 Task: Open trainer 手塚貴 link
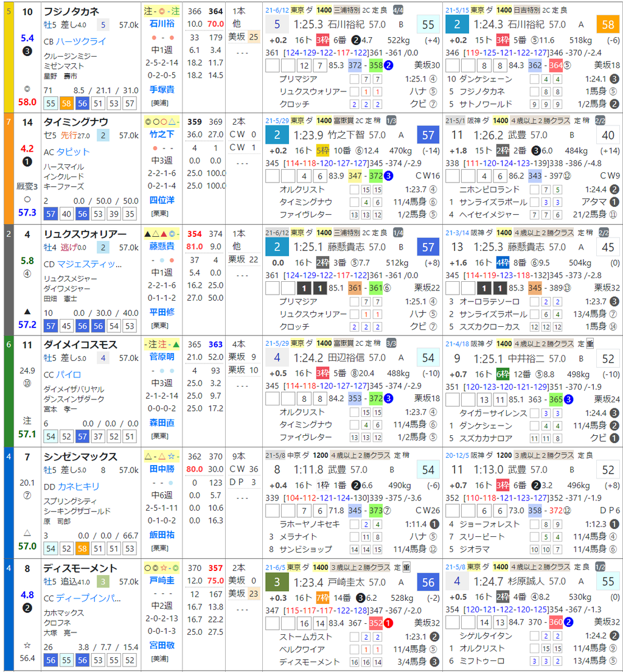162,89
